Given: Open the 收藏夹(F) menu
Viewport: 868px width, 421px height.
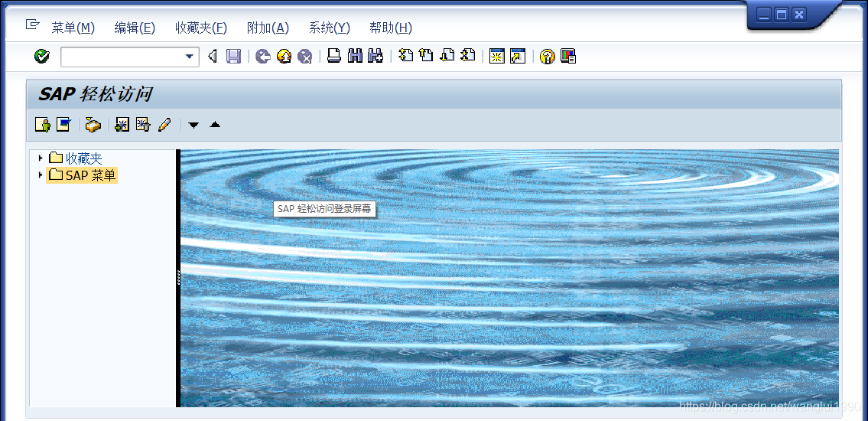Looking at the screenshot, I should (x=201, y=28).
